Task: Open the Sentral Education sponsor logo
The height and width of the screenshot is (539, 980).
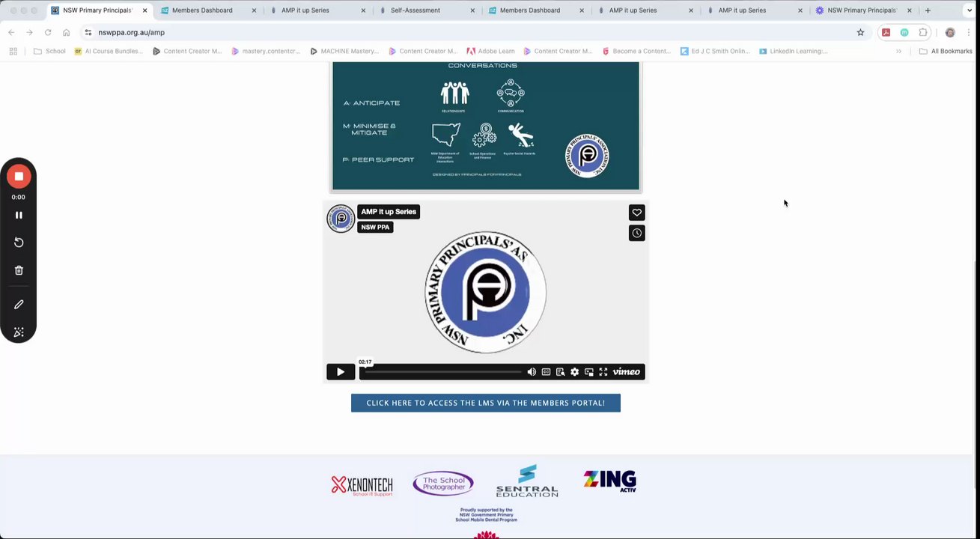Action: [x=527, y=481]
